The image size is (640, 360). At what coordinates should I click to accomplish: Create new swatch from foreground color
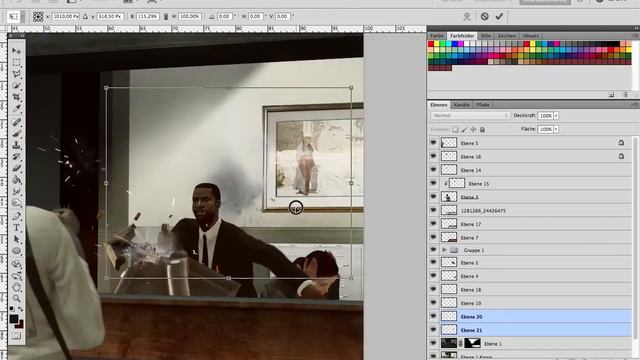pyautogui.click(x=611, y=95)
